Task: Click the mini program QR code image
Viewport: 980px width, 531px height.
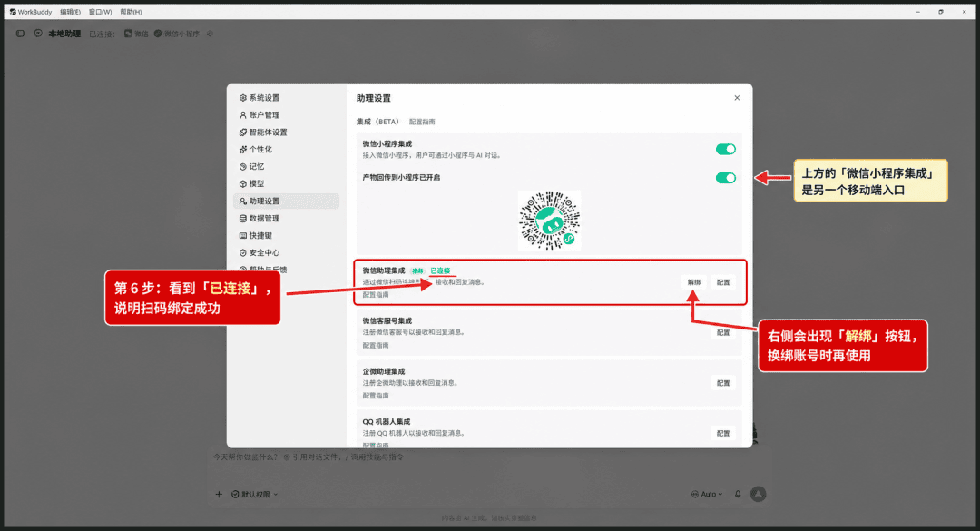Action: [x=549, y=221]
